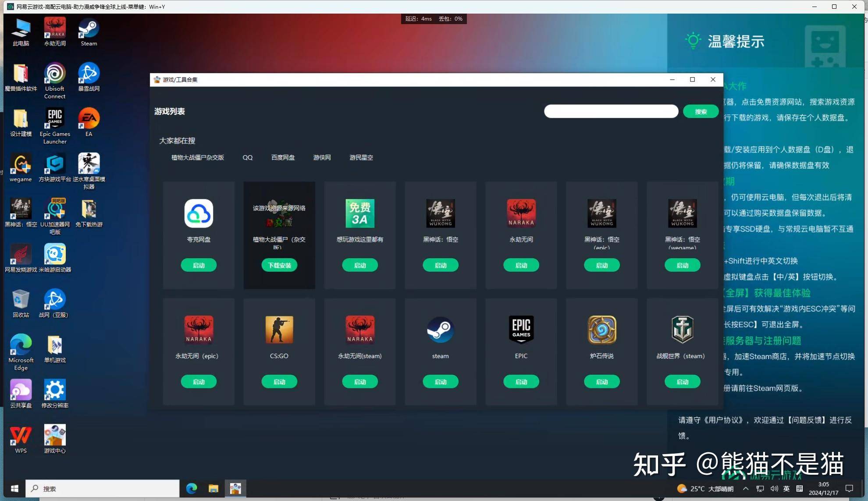
Task: Click 启动 under 战舰世界 (steam)
Action: click(682, 382)
